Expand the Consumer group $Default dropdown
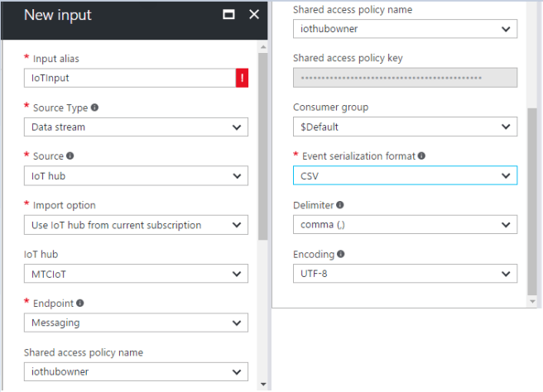This screenshot has width=543, height=392. coord(405,127)
